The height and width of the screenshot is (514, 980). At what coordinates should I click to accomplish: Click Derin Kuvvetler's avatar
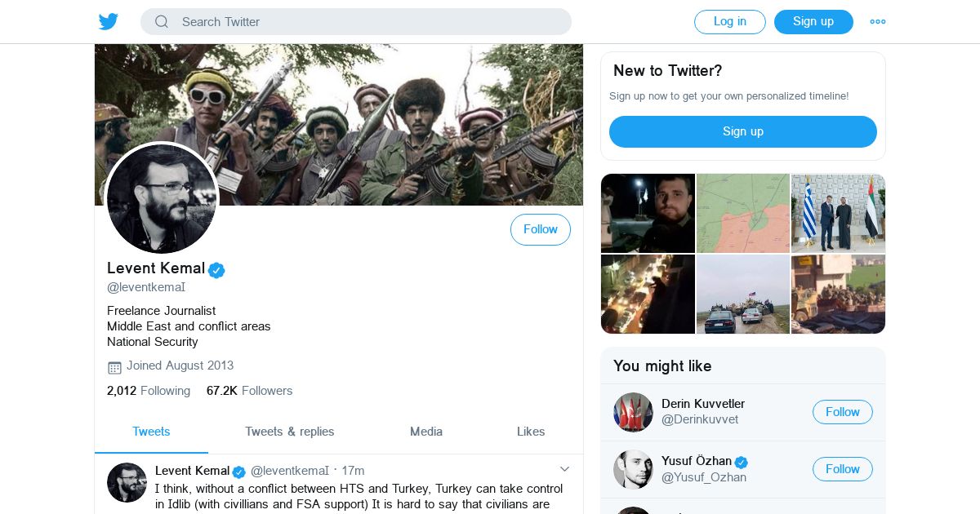tap(633, 412)
